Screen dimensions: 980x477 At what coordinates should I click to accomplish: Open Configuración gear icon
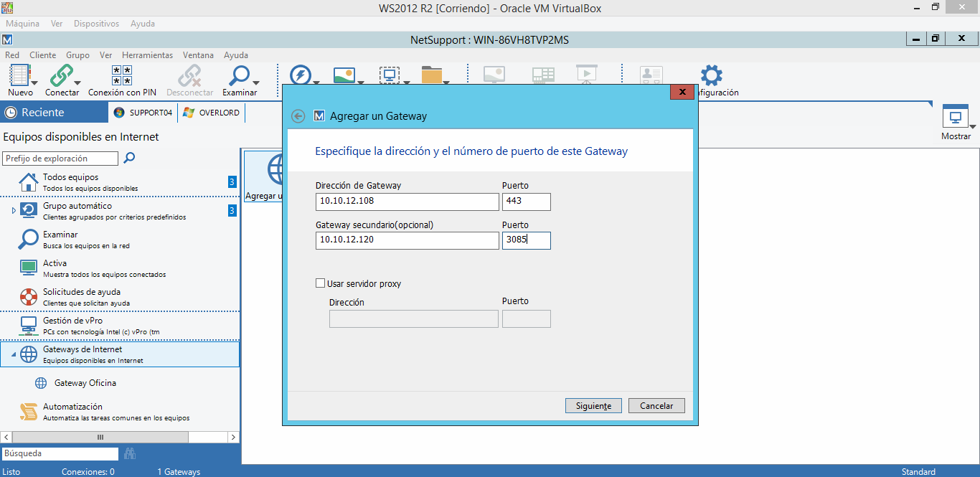(x=711, y=75)
